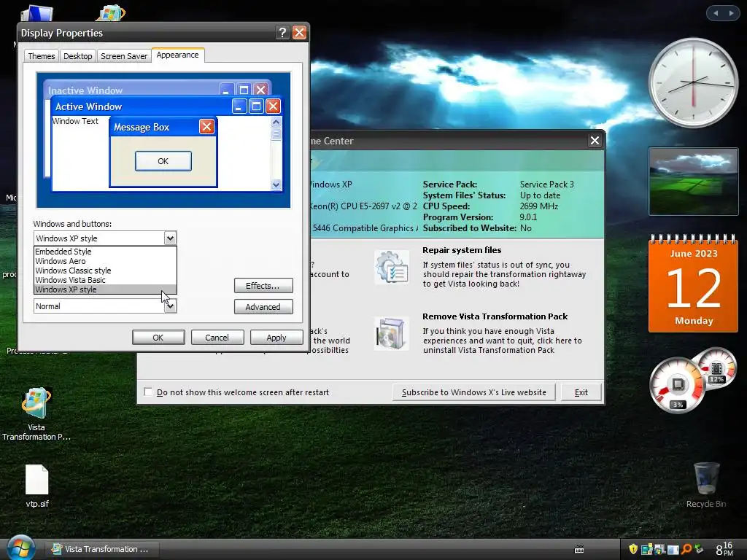Click the taskbar clock showing 8:16 PM
747x560 pixels.
click(724, 549)
